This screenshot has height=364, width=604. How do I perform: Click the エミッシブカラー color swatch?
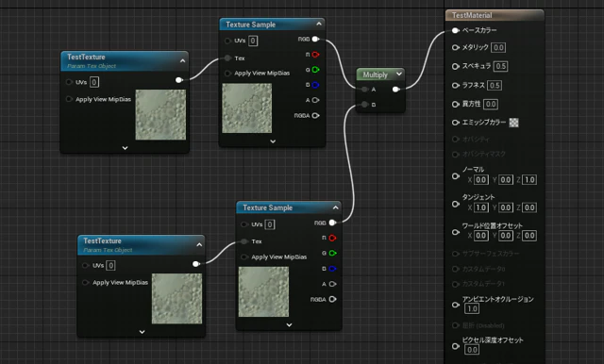pos(513,123)
